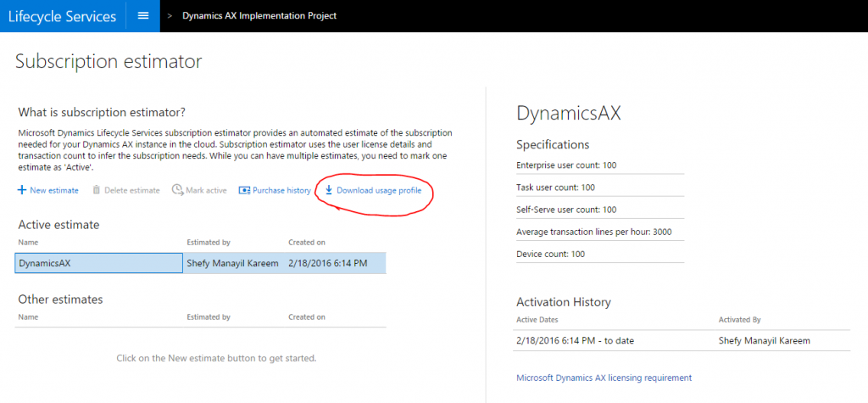Click the plus icon for New estimate

tap(22, 190)
